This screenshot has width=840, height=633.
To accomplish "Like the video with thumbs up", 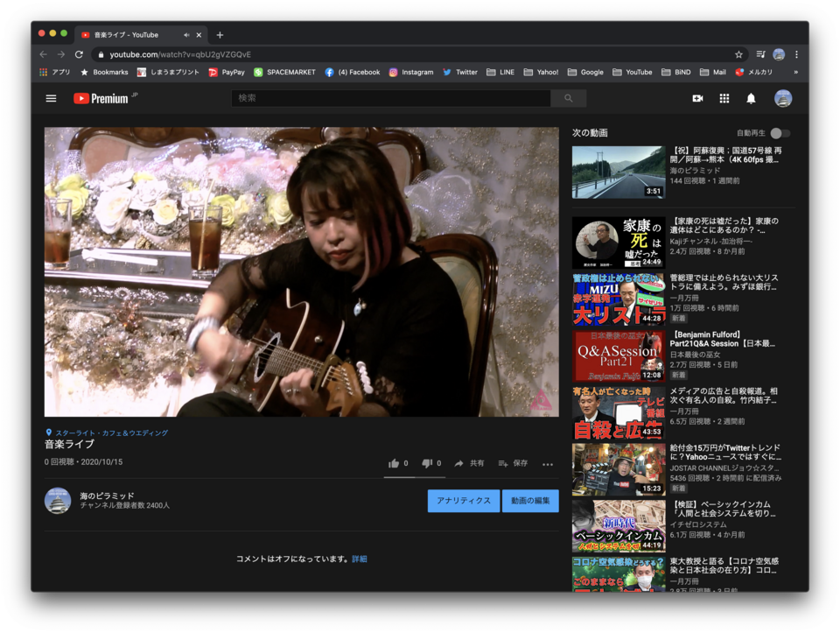I will [x=394, y=463].
